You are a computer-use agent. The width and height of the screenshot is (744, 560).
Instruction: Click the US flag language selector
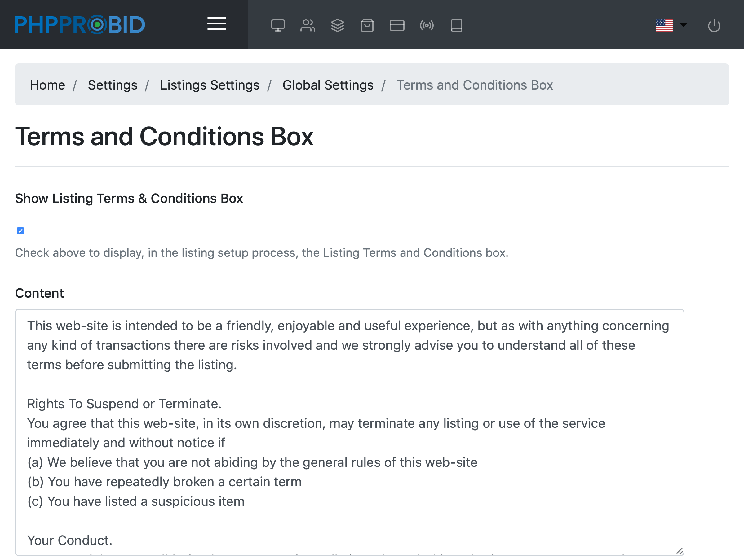click(x=664, y=25)
